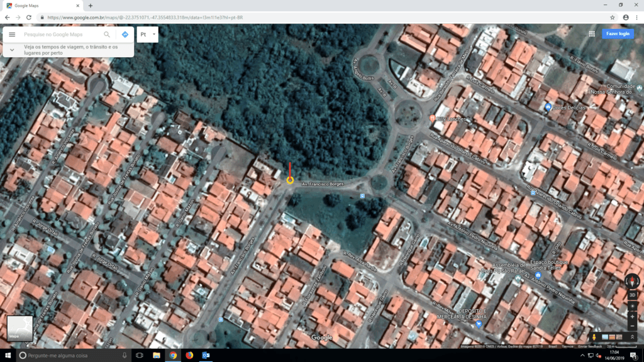Screen dimensions: 644x362
Task: Open the Google Maps hamburger menu
Action: [x=12, y=35]
